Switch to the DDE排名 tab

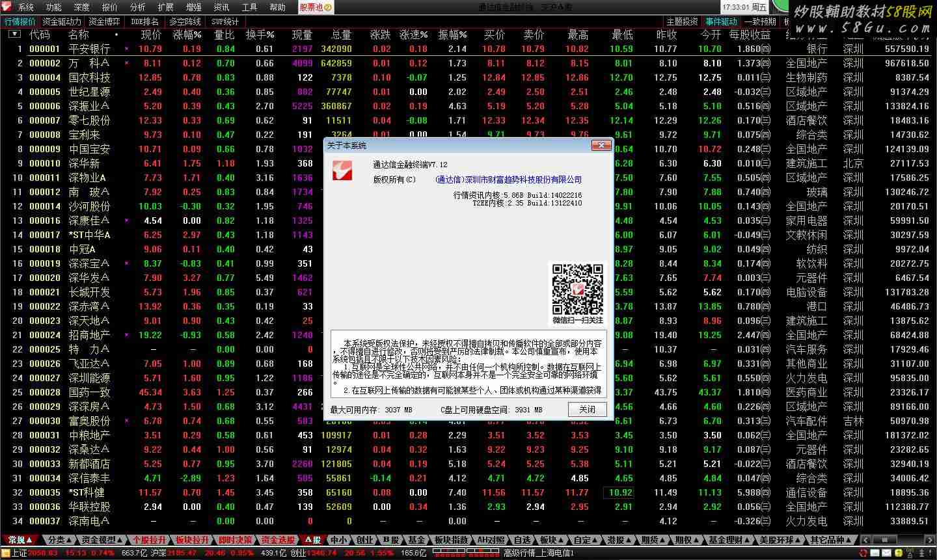(144, 21)
